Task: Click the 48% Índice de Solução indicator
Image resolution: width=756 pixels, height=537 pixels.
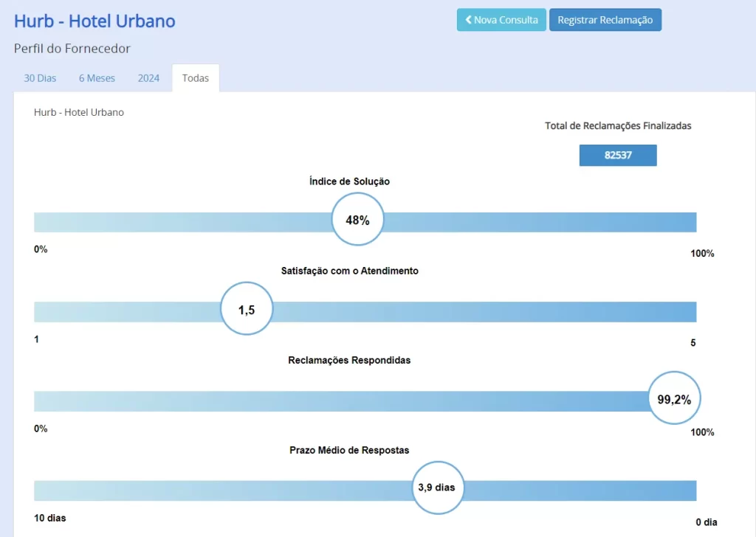Action: pos(357,220)
